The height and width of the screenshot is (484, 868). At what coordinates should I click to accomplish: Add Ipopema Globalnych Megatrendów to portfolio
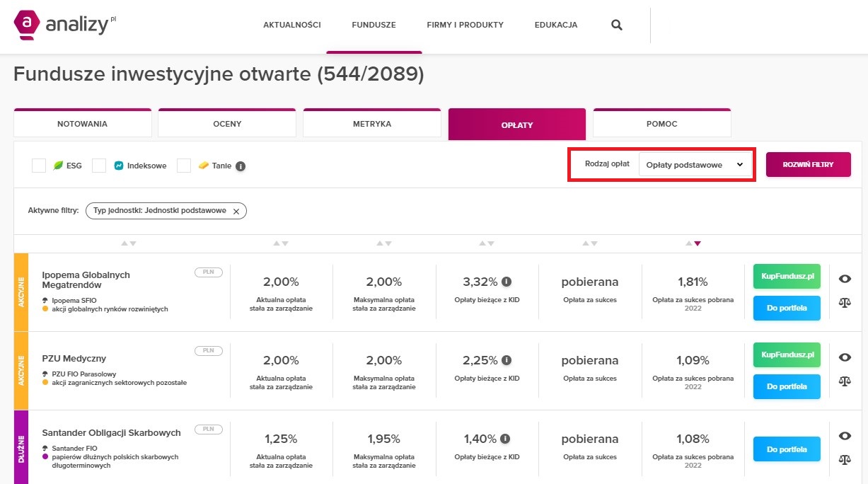click(x=787, y=309)
